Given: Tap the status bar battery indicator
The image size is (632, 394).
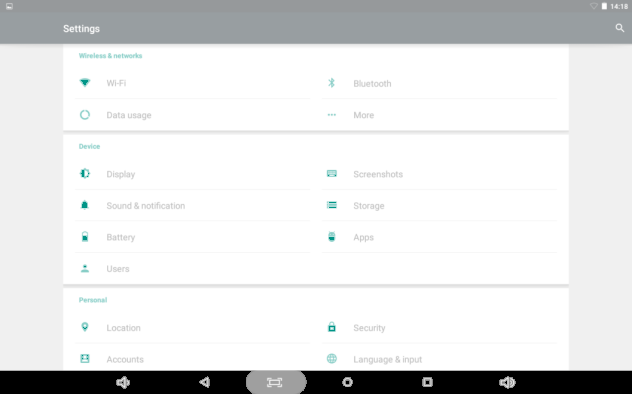Looking at the screenshot, I should point(604,6).
